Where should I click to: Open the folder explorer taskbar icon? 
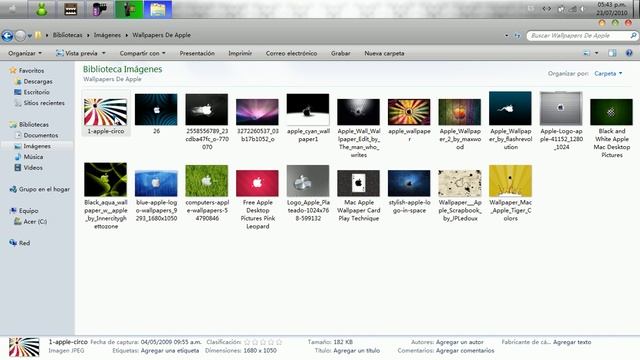click(158, 9)
